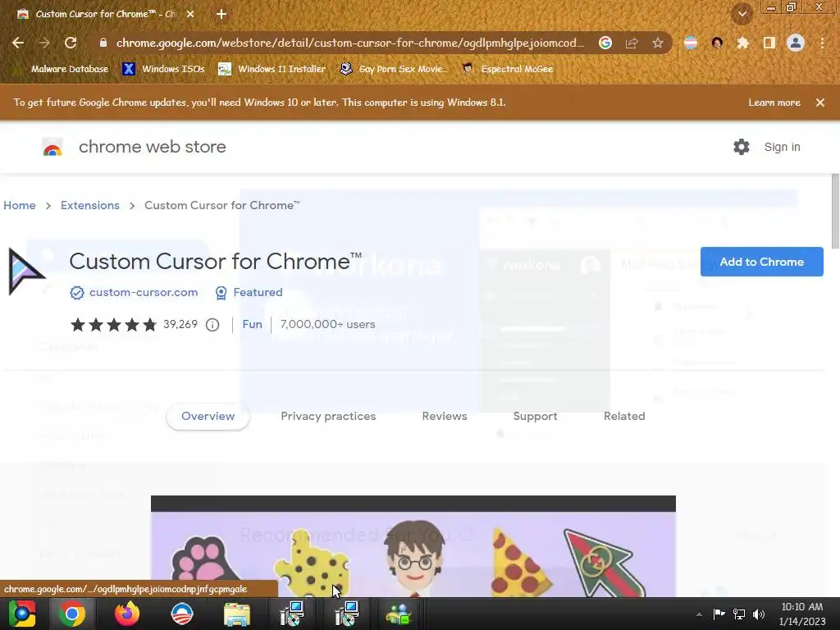Go to Home in the breadcrumb

[20, 205]
